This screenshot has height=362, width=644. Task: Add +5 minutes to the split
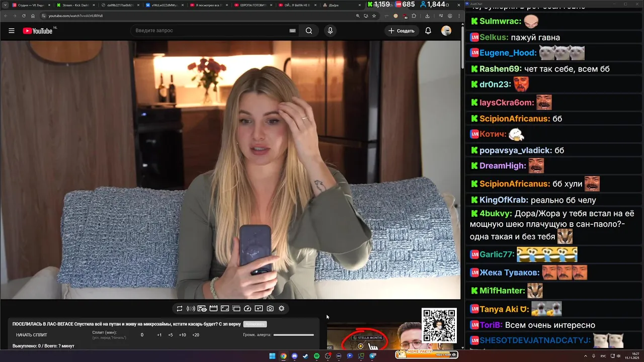tap(171, 335)
